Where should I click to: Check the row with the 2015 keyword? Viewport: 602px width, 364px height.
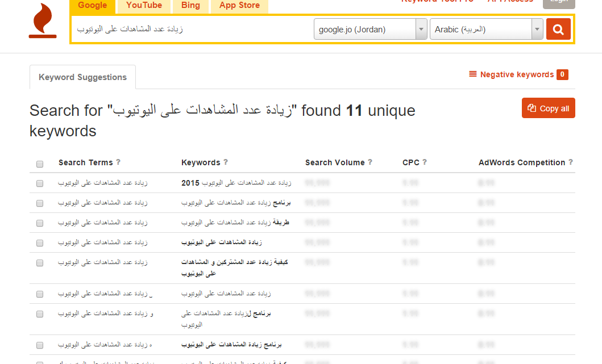click(x=40, y=183)
